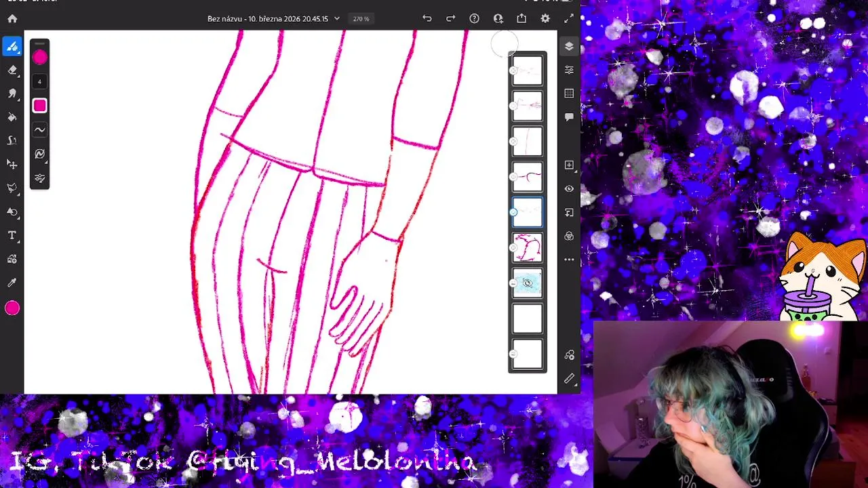Tap the touch shortcut circle
The image size is (868, 488).
pyautogui.click(x=505, y=45)
